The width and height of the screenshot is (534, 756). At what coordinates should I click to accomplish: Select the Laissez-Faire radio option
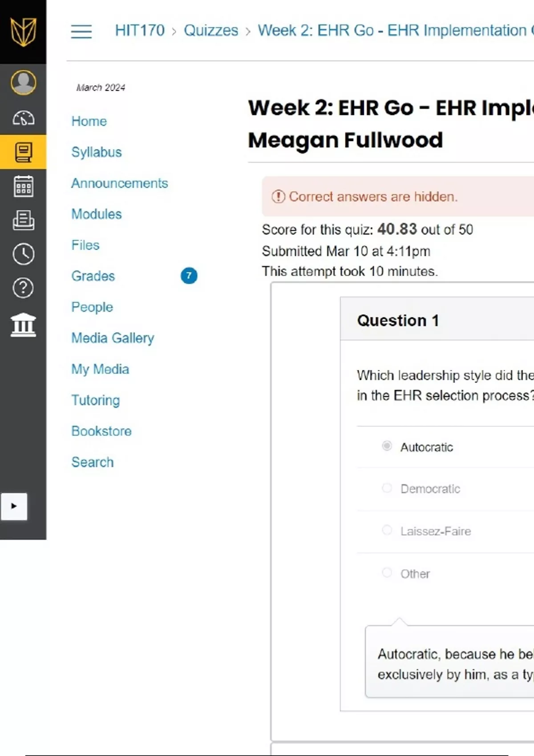tap(387, 530)
